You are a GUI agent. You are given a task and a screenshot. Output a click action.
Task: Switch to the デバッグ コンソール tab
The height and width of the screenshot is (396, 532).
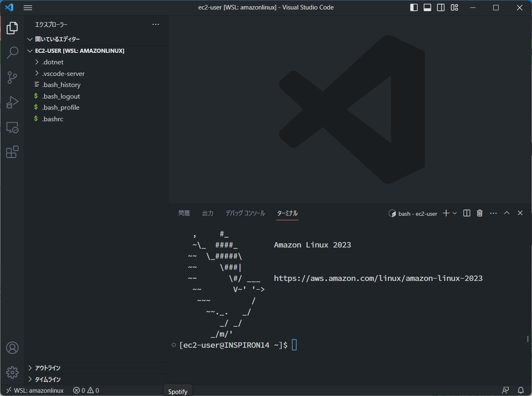pyautogui.click(x=245, y=213)
